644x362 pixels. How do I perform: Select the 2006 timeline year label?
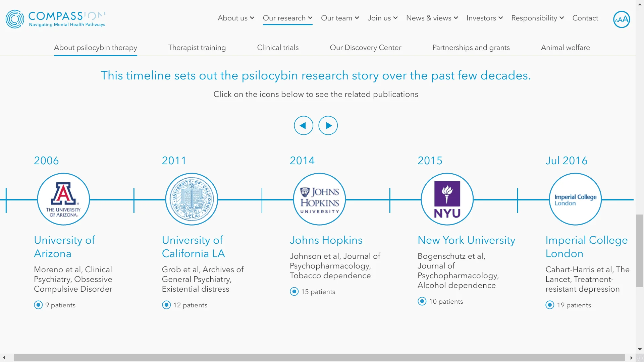tap(46, 161)
